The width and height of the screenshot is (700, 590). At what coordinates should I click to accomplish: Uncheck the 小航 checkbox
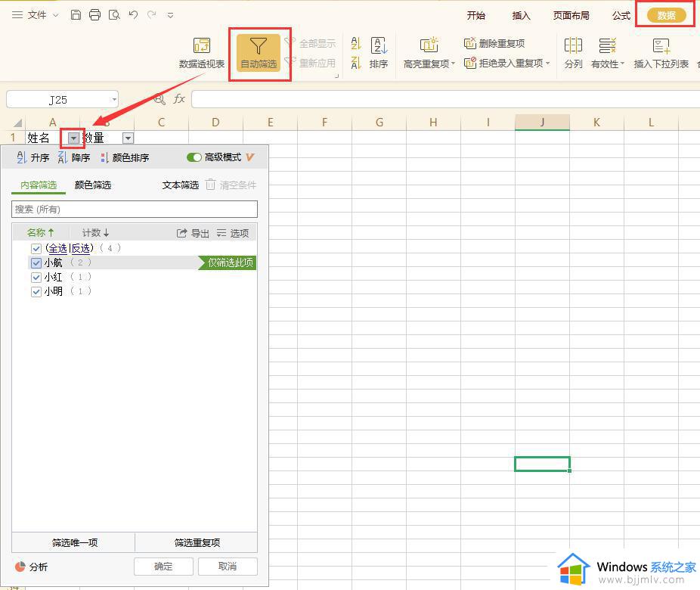[x=36, y=262]
